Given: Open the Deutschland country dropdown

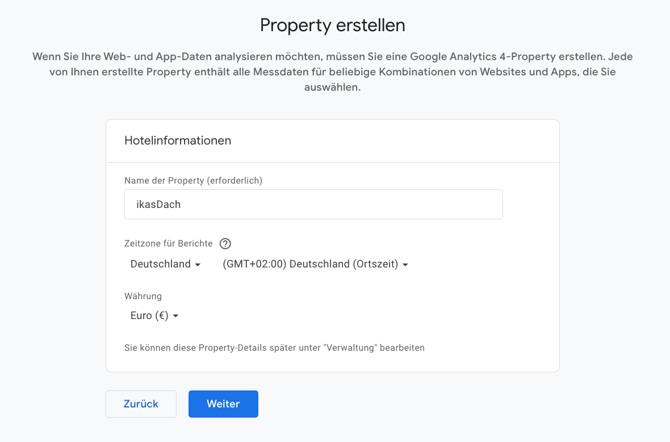Looking at the screenshot, I should point(165,264).
